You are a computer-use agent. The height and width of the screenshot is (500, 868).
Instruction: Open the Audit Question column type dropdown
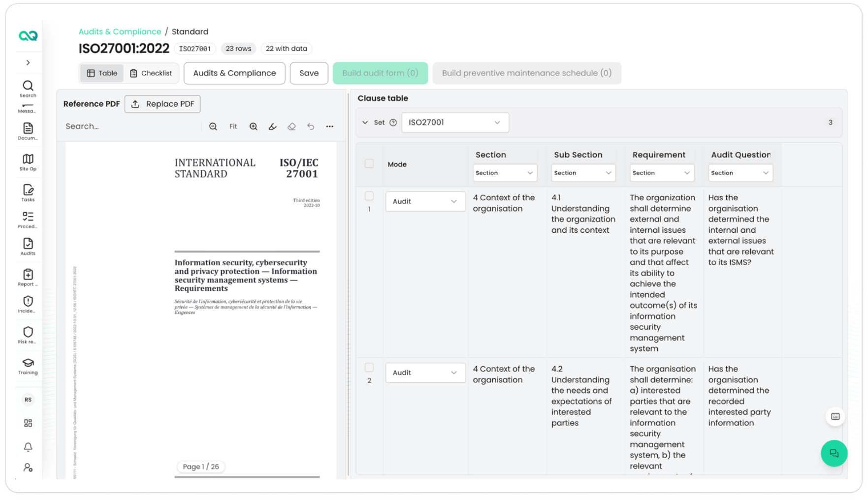740,173
